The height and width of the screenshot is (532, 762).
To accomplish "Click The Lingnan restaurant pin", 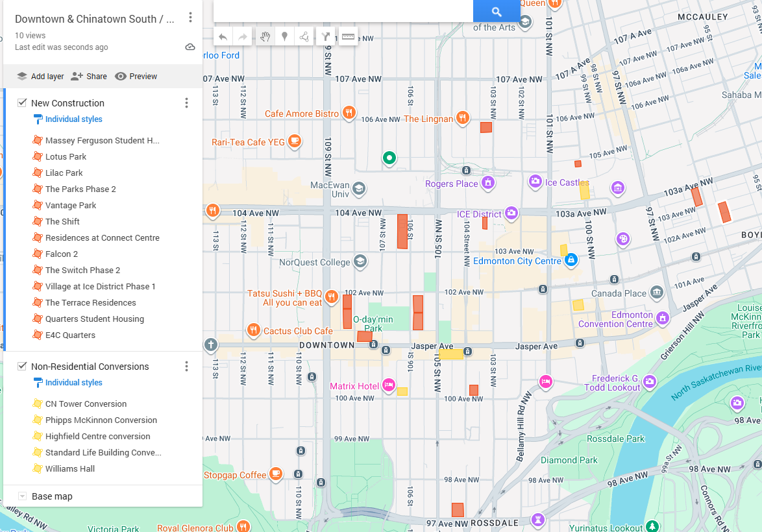I will [463, 117].
